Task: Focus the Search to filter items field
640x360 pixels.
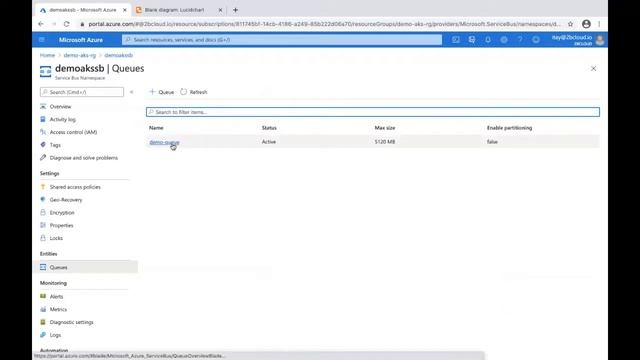Action: point(373,112)
